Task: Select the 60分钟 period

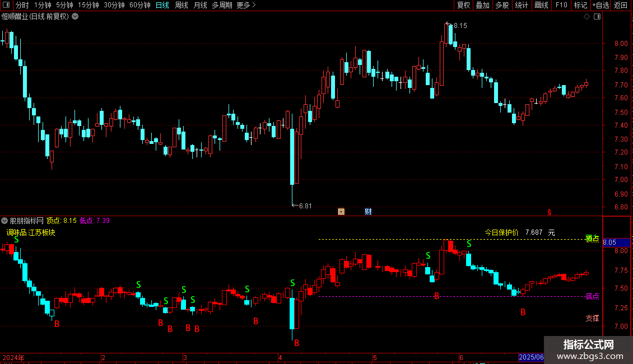Action: [139, 5]
